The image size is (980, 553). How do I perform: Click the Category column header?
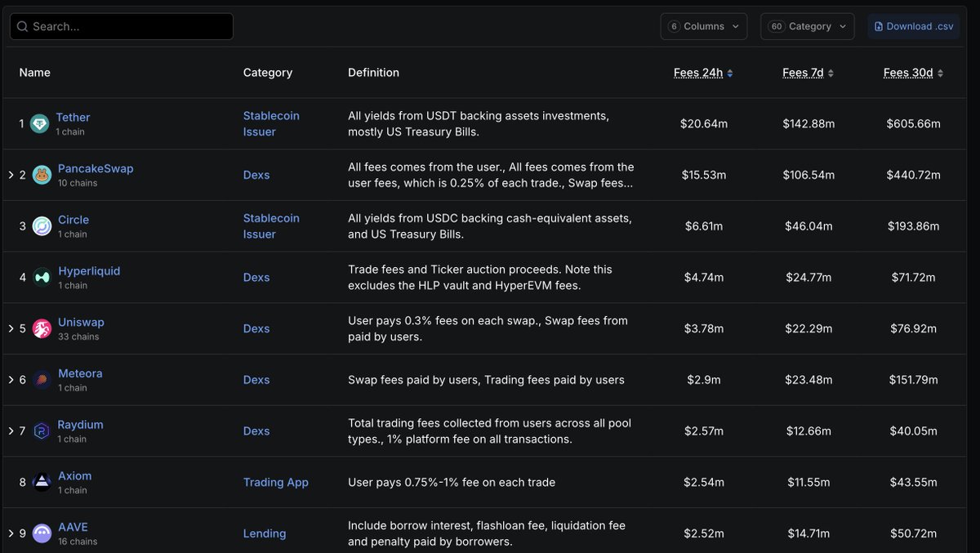coord(268,73)
